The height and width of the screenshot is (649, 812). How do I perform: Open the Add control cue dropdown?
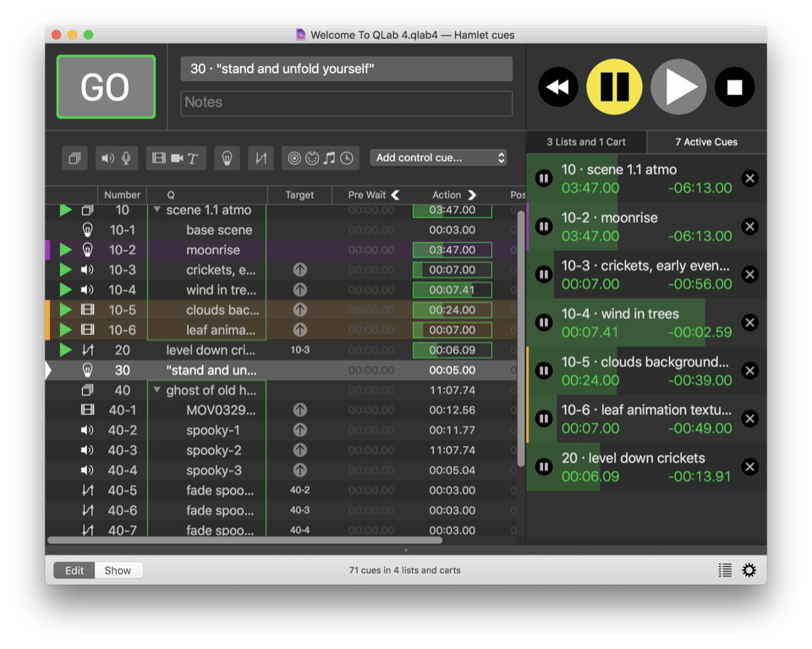(x=439, y=157)
